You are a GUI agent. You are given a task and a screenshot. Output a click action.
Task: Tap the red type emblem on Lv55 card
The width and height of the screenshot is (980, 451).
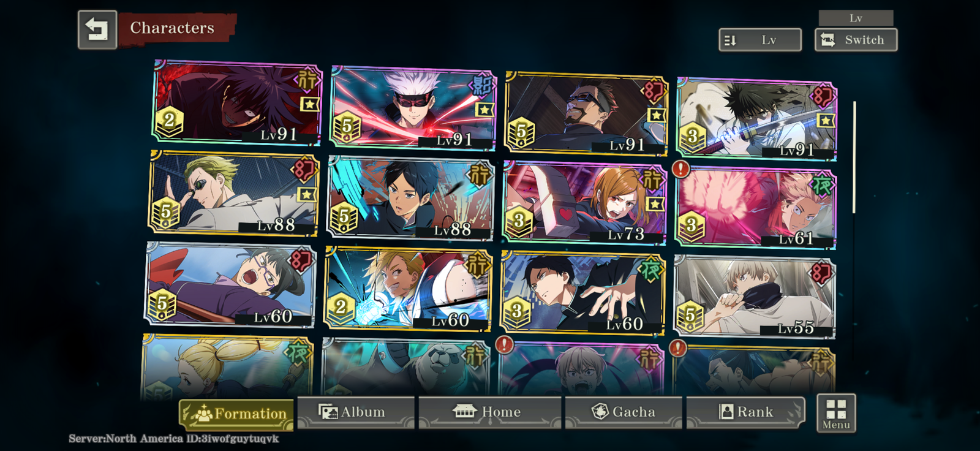[x=821, y=273]
